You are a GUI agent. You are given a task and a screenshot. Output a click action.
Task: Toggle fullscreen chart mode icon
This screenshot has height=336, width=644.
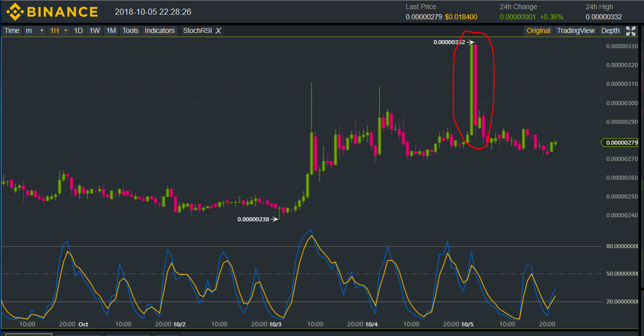point(631,30)
